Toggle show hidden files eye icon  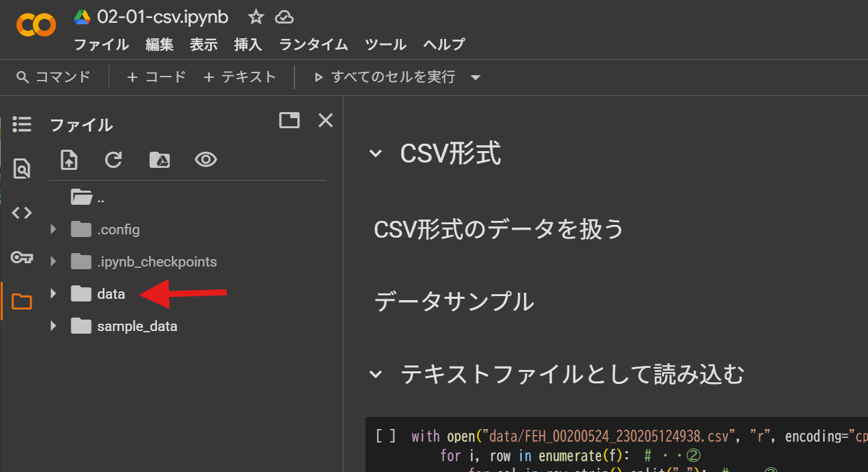pyautogui.click(x=205, y=160)
